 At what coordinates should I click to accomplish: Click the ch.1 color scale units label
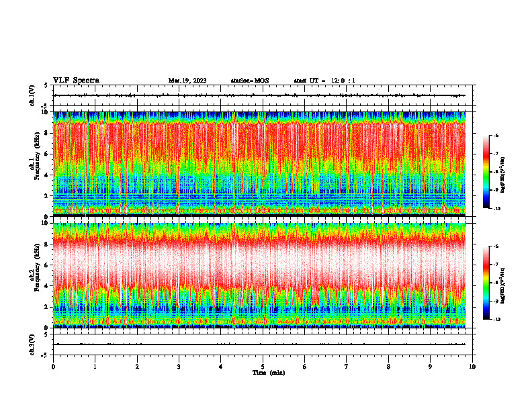(503, 175)
